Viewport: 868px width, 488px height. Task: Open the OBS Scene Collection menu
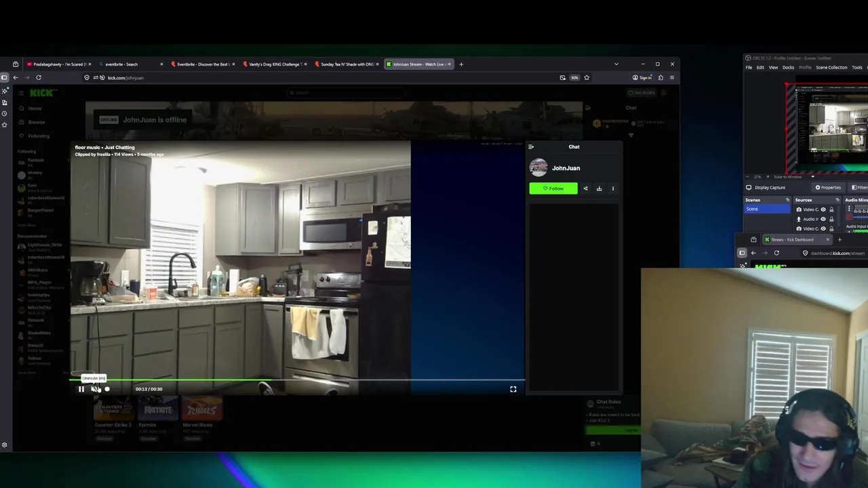click(x=831, y=68)
